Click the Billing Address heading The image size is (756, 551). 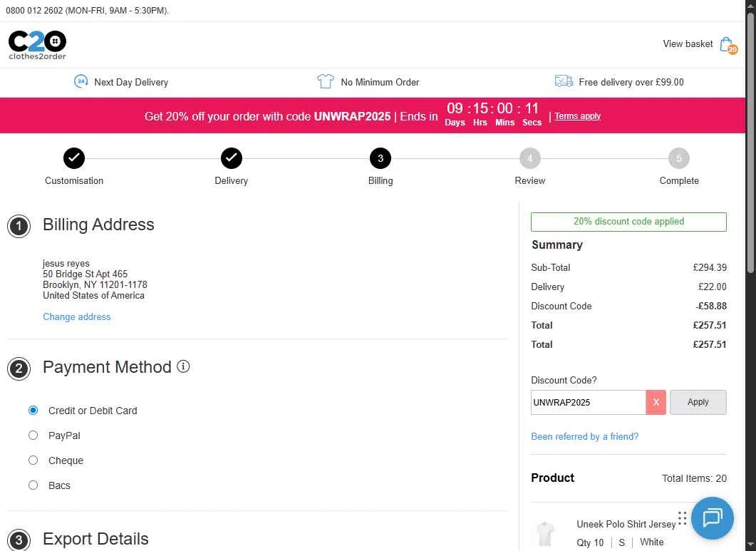(98, 225)
